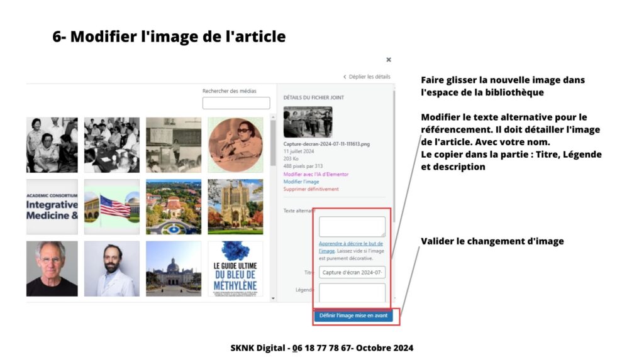Screen dimensions: 644x362
Task: Focus the Texte alternatif text area
Action: 352,227
